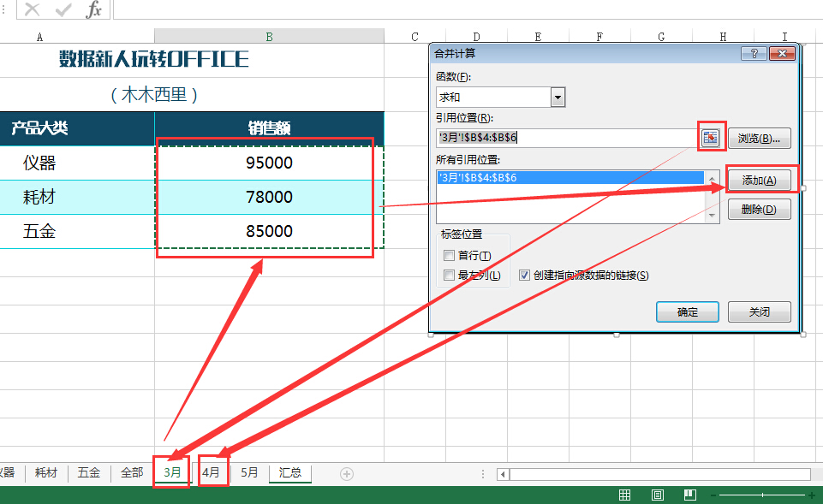Click the zoom out minus icon
This screenshot has height=504, width=823.
(713, 495)
